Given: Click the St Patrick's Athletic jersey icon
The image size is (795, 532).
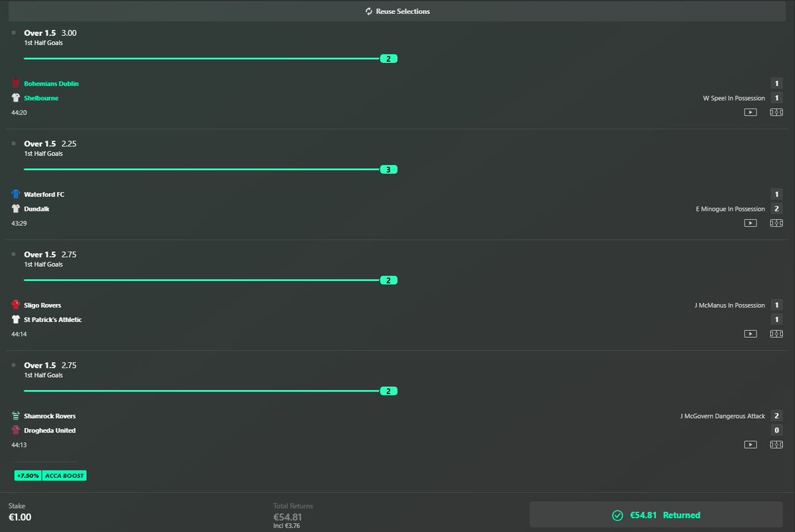Looking at the screenshot, I should [x=16, y=319].
